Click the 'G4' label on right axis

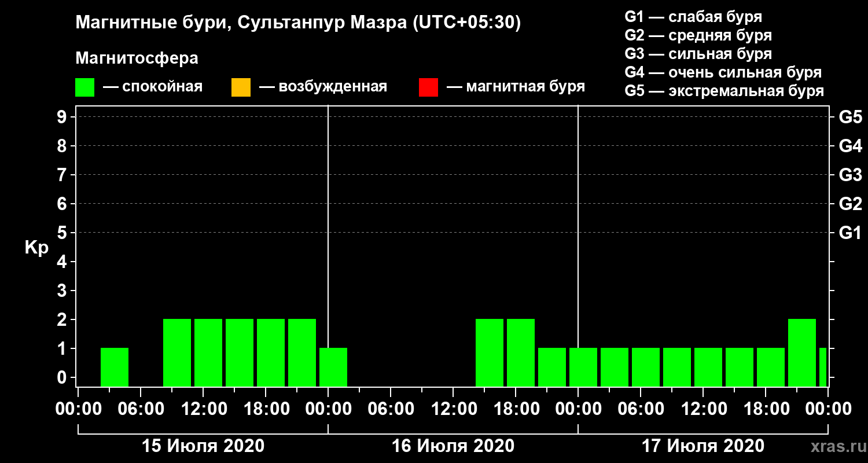click(x=850, y=146)
